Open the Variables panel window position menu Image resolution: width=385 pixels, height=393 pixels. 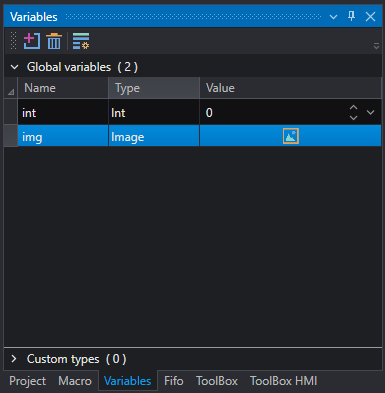333,17
